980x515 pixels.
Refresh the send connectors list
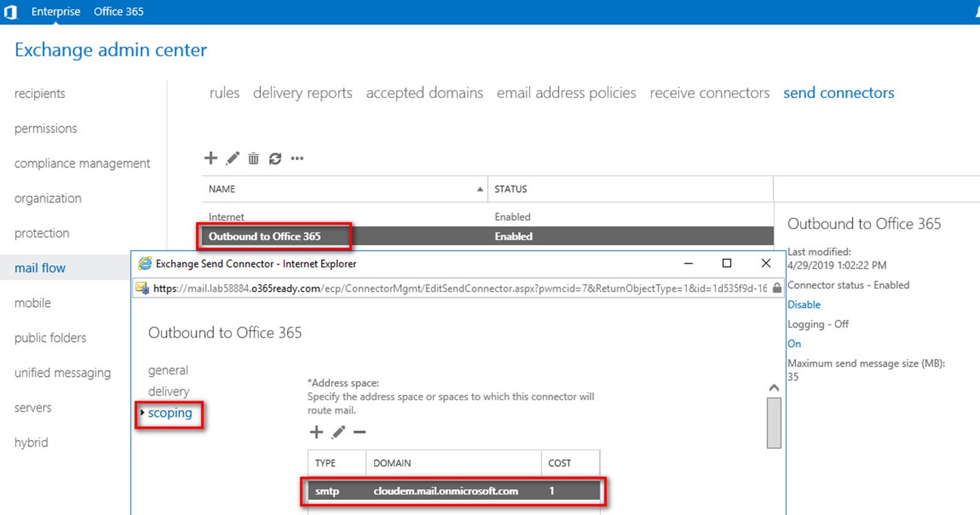click(275, 159)
